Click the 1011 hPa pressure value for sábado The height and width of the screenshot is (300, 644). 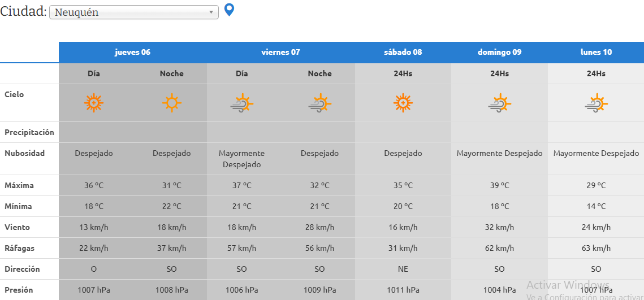(403, 290)
